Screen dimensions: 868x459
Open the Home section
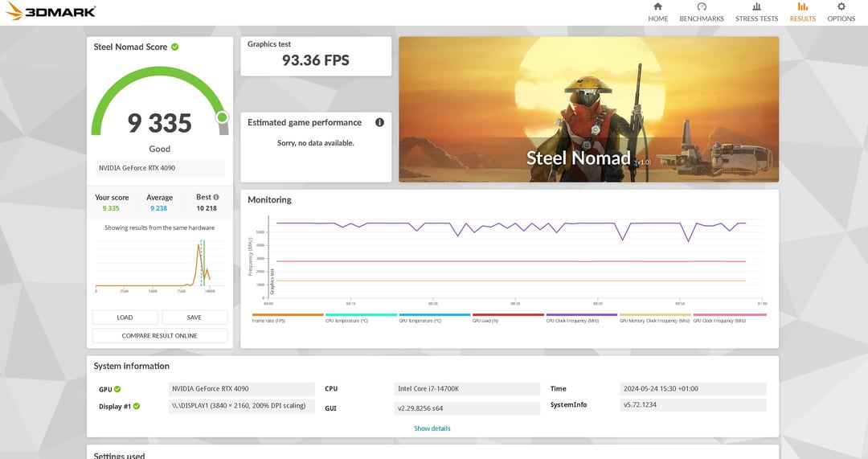coord(657,12)
